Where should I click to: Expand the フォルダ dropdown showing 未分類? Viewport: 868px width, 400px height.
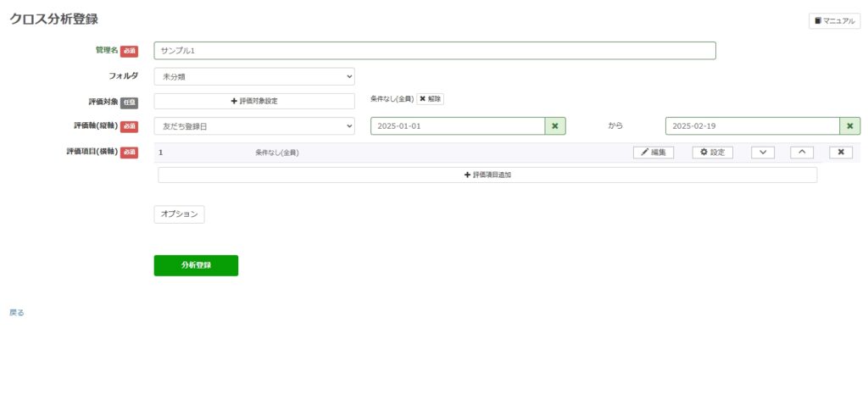(253, 76)
